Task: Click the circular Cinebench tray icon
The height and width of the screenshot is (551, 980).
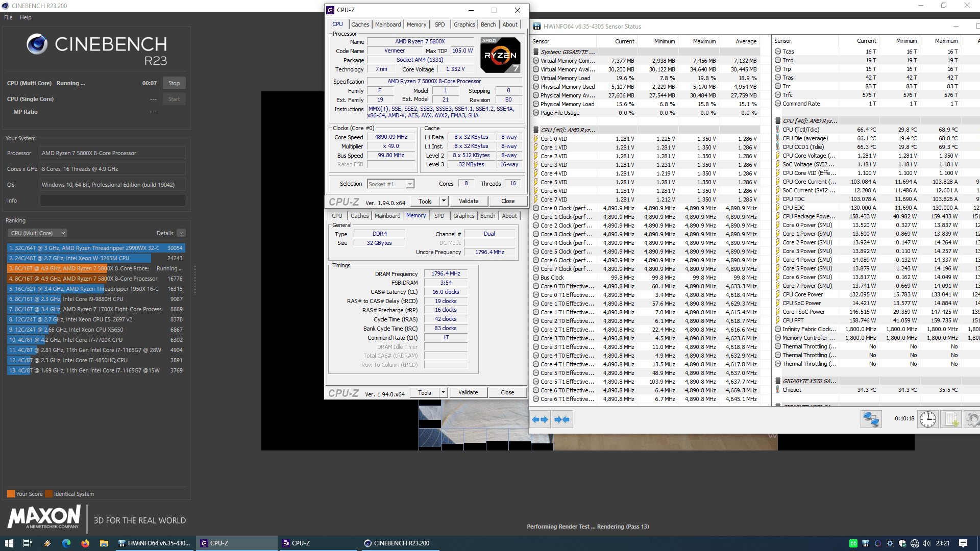Action: 878,543
